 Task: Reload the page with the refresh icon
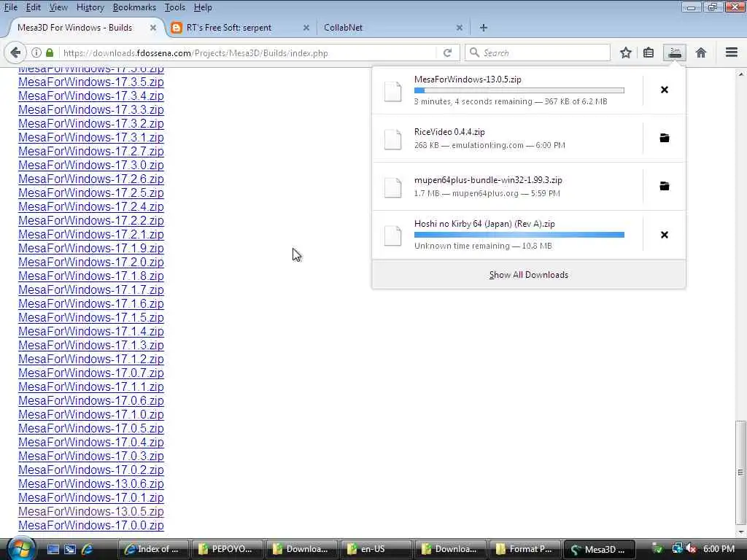click(x=447, y=52)
